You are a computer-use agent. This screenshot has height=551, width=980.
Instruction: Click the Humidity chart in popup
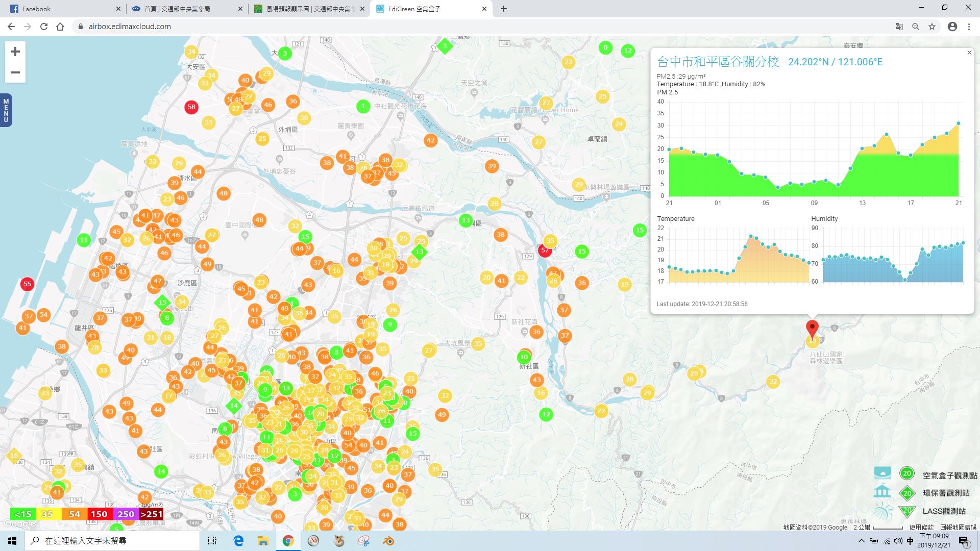888,255
